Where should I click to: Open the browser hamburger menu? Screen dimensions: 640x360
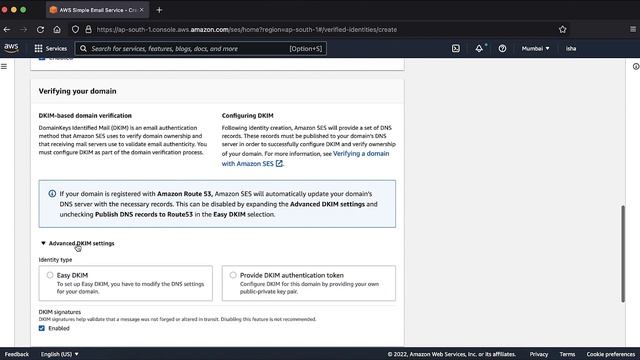633,29
